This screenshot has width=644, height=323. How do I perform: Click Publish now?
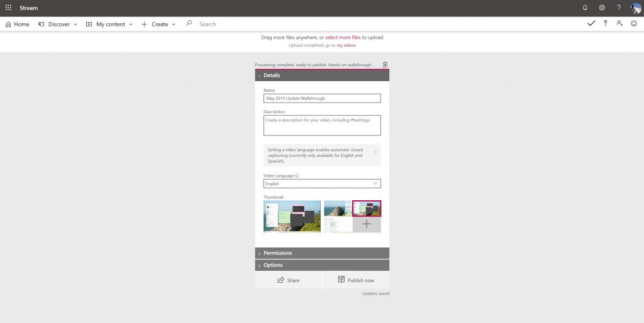pyautogui.click(x=356, y=280)
